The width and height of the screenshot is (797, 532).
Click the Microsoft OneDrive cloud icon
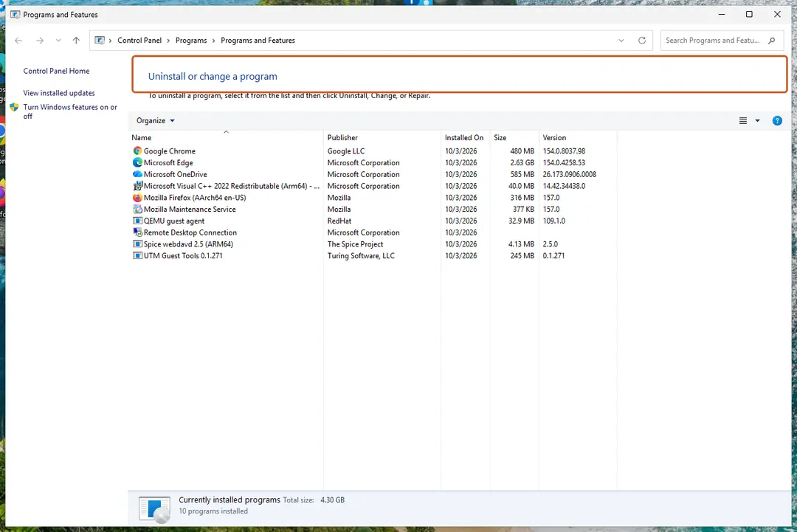click(137, 174)
